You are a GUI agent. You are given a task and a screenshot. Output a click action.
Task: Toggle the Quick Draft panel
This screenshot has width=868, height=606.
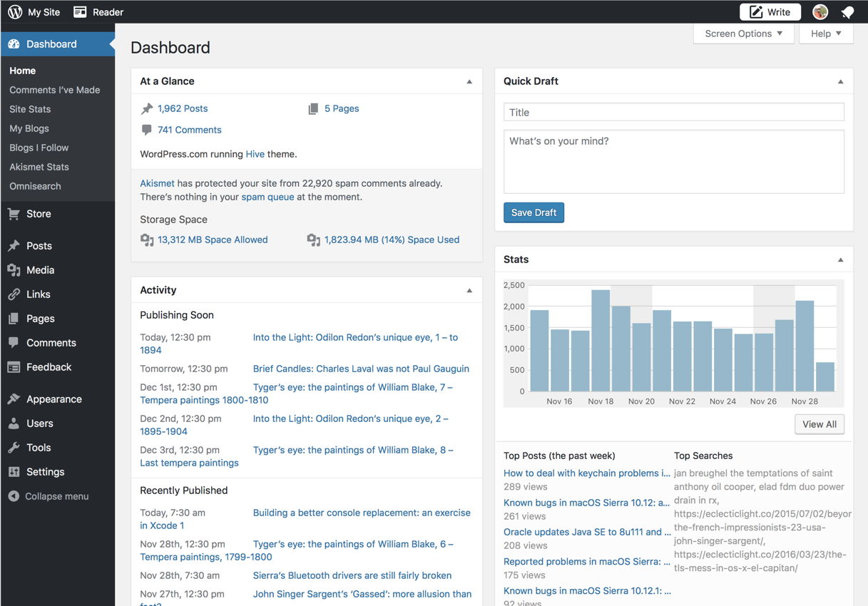[840, 82]
